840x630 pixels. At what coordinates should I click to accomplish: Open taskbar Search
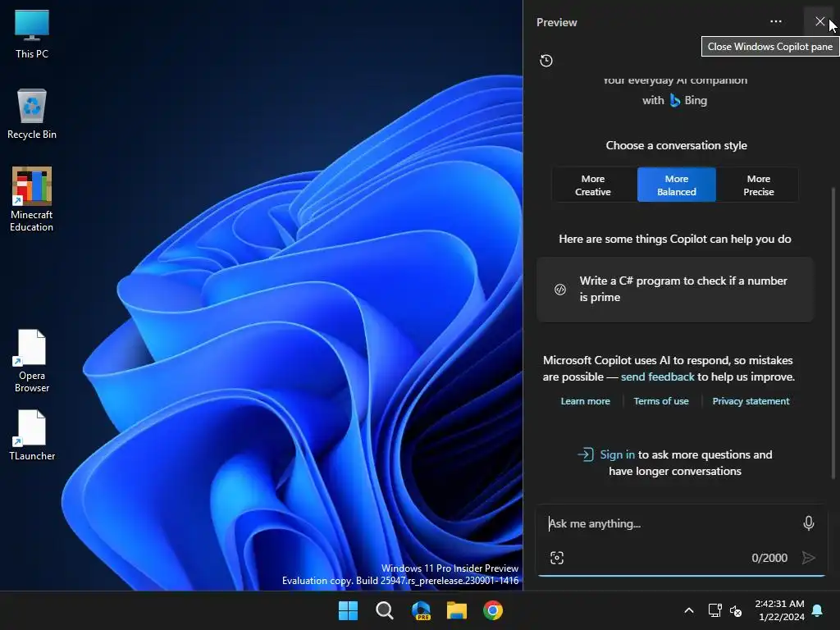point(384,610)
